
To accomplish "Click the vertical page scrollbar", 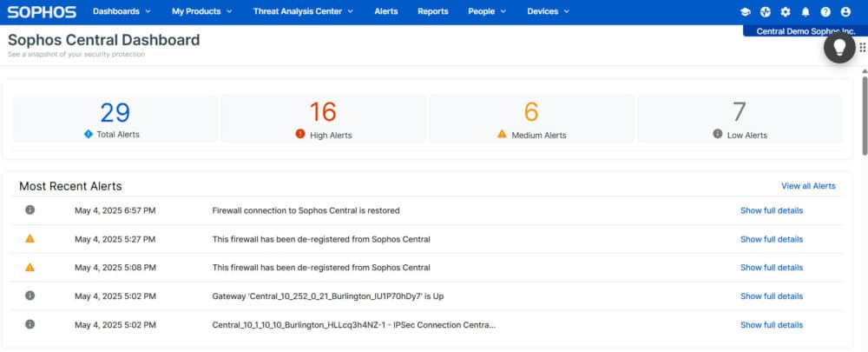I will 865,116.
